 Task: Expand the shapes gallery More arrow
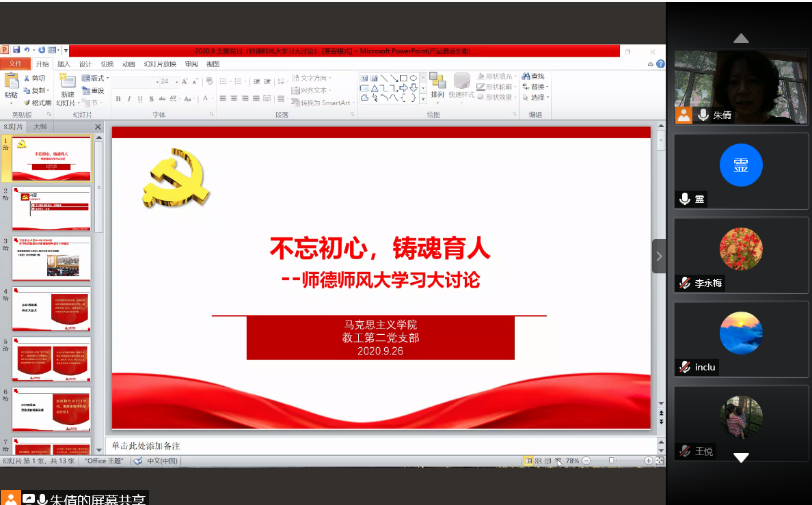(423, 98)
